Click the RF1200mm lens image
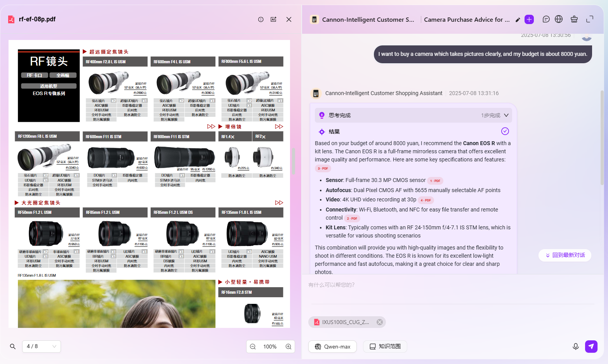Viewport: 608px width, 364px height. coord(45,157)
